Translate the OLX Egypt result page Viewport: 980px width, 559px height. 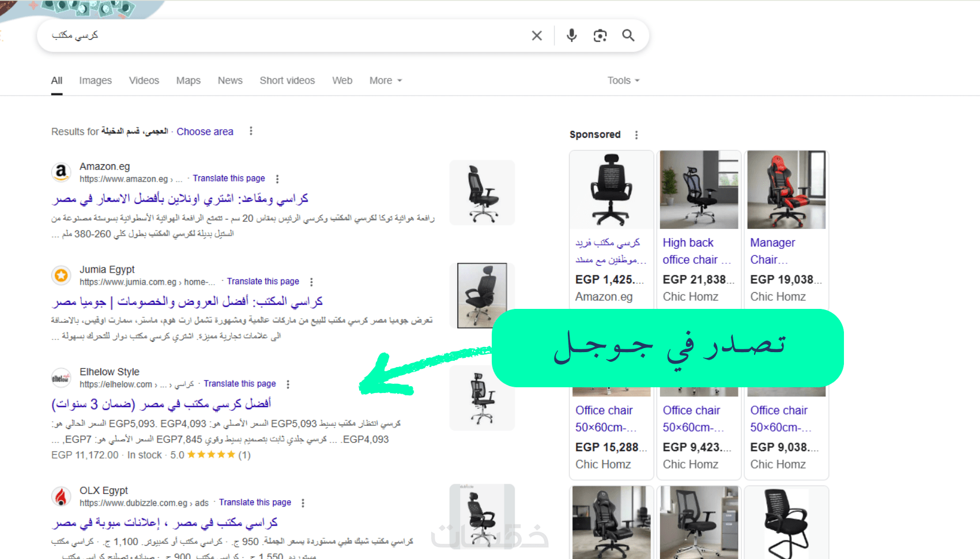255,503
